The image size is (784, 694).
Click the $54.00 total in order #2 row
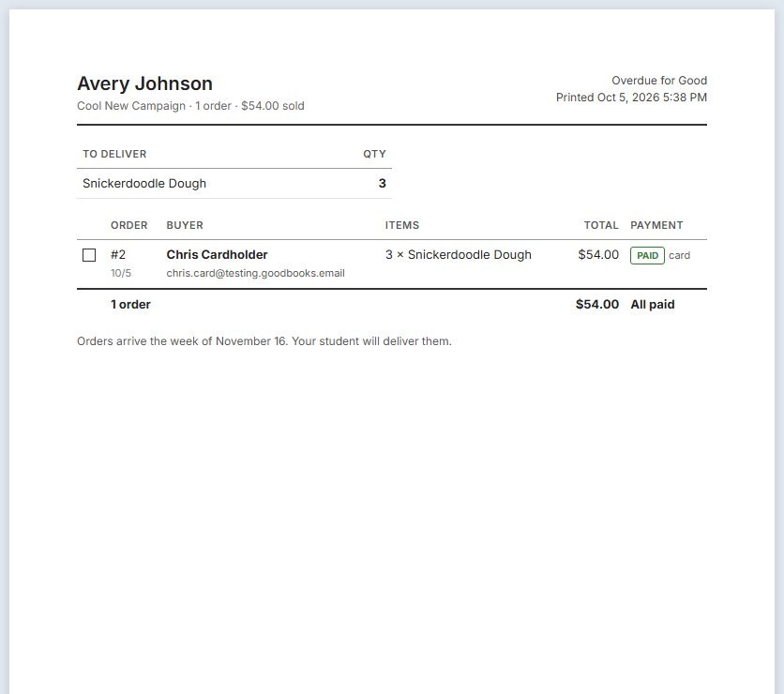[x=598, y=255]
